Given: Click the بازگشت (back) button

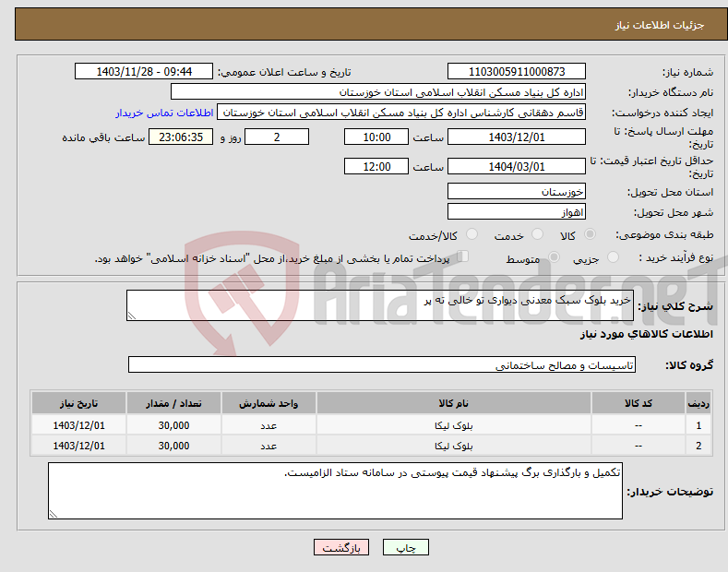Looking at the screenshot, I should (x=341, y=547).
